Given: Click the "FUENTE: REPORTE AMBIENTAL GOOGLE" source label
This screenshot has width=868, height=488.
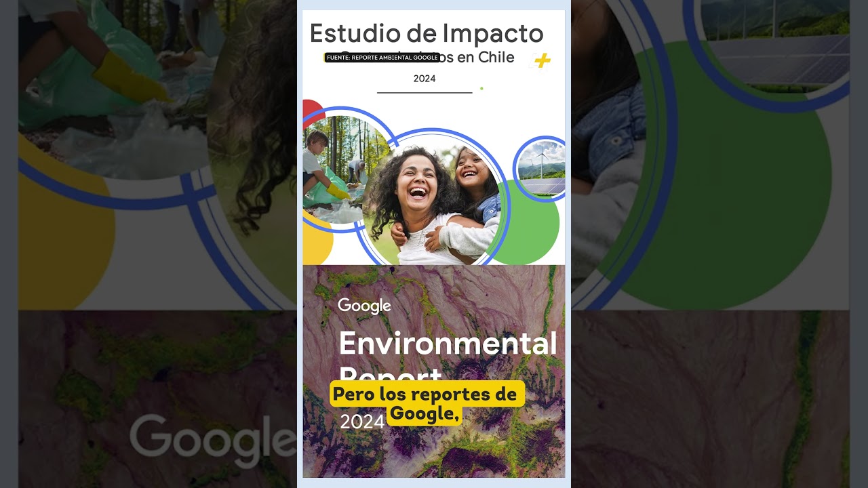Looking at the screenshot, I should [382, 58].
